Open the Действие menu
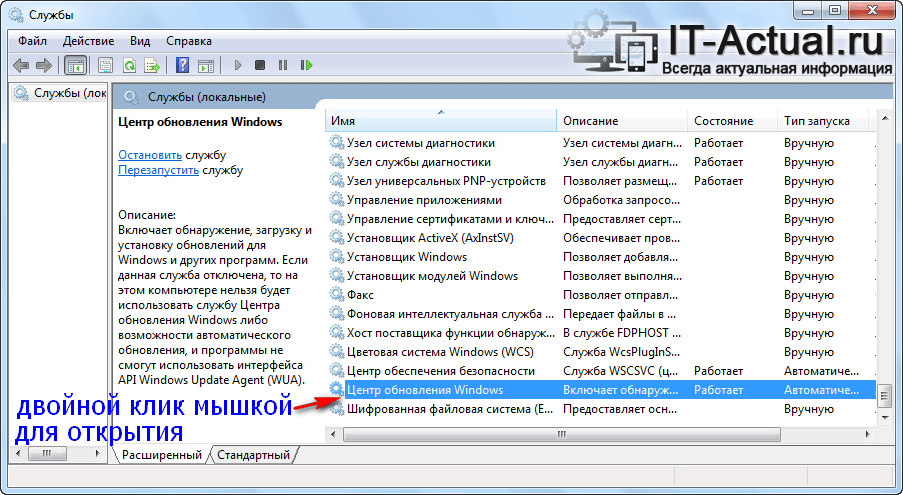The height and width of the screenshot is (495, 903). pyautogui.click(x=88, y=41)
